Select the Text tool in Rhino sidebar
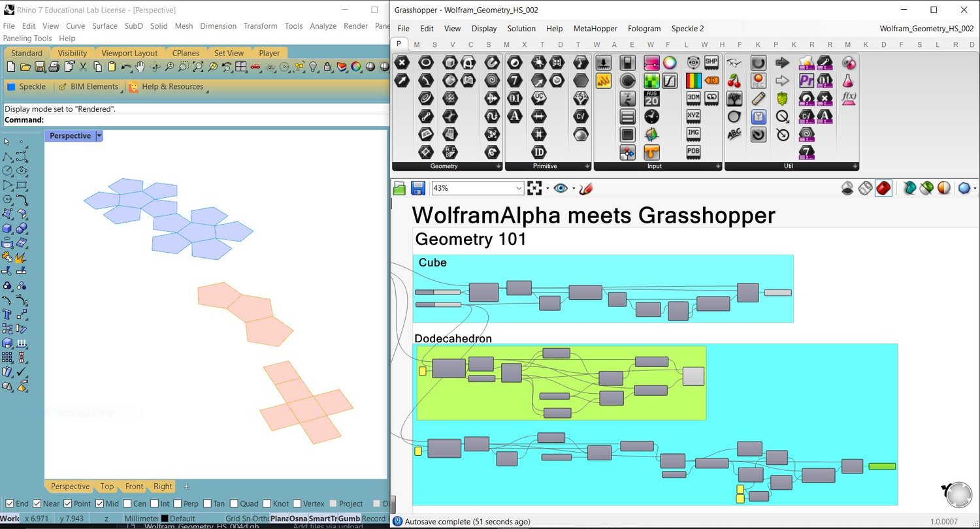The width and height of the screenshot is (980, 529). click(7, 314)
